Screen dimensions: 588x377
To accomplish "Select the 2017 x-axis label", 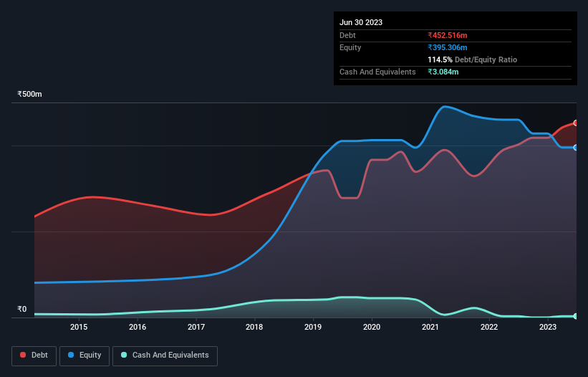I will click(196, 327).
